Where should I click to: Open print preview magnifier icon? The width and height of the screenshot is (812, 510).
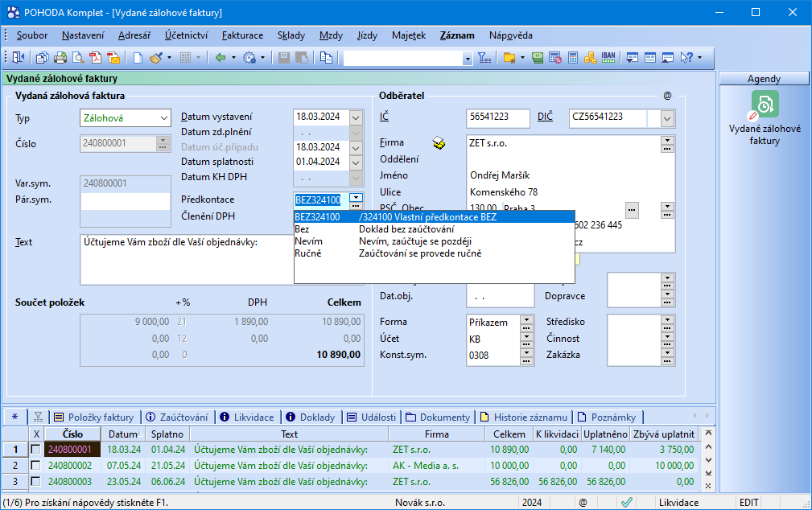78,57
